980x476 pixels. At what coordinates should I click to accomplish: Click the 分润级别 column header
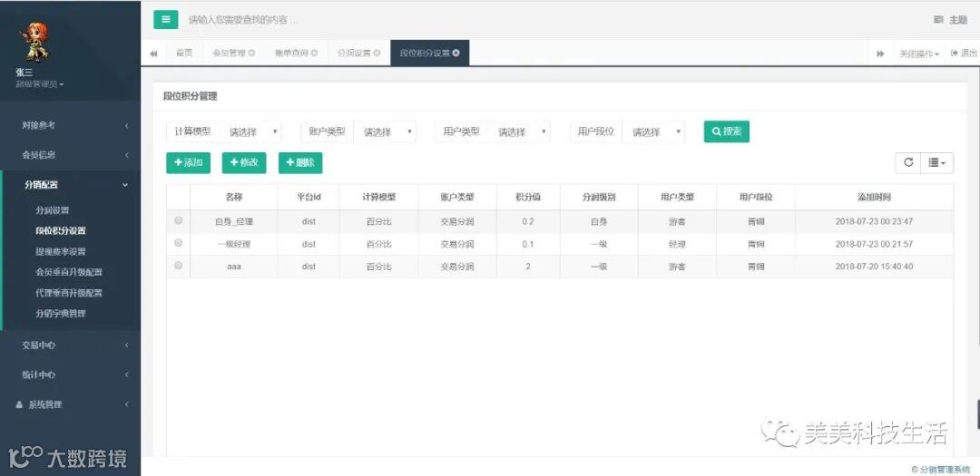pos(599,198)
